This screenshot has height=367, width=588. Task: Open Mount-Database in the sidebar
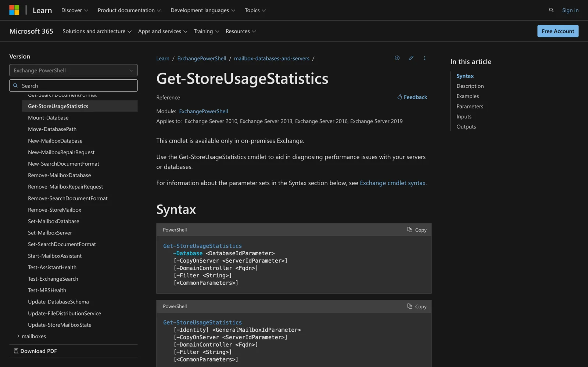pos(48,118)
